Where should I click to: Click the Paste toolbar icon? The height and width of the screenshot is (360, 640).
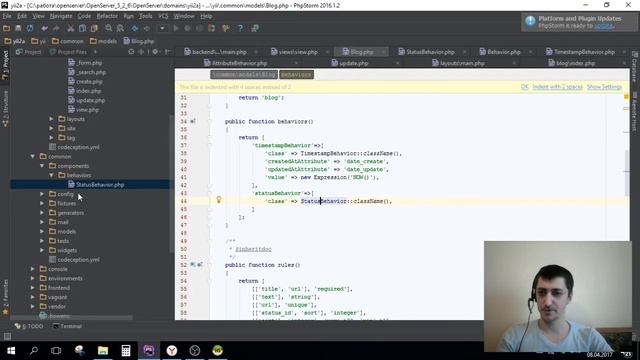click(94, 28)
